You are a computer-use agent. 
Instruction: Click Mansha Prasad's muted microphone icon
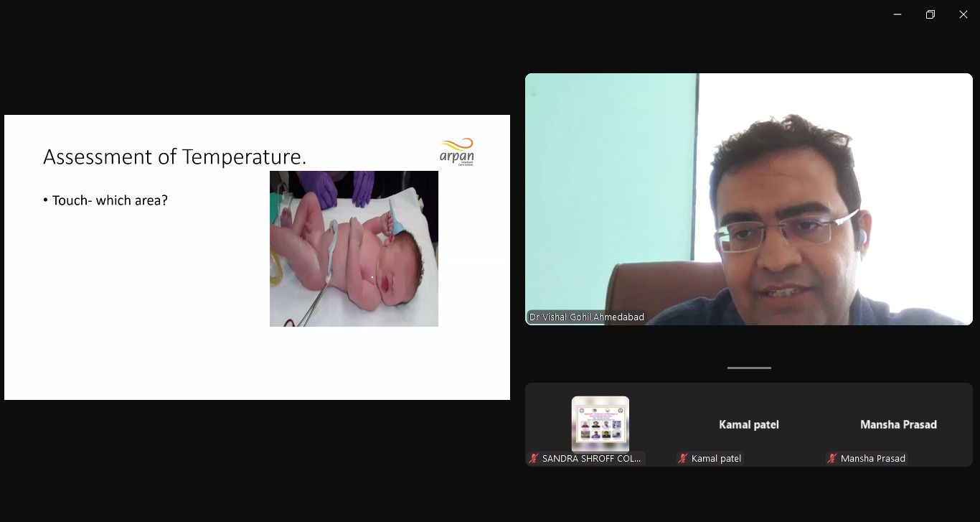tap(832, 458)
